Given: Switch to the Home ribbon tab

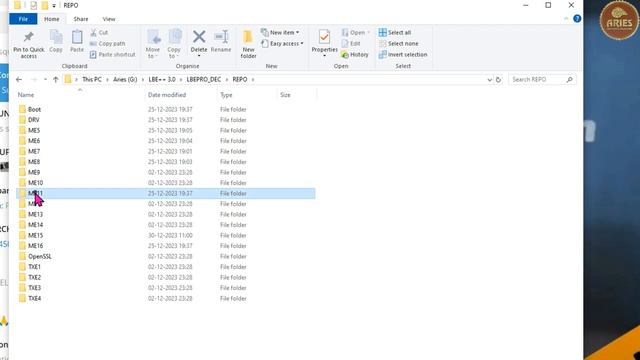Looking at the screenshot, I should pyautogui.click(x=51, y=19).
